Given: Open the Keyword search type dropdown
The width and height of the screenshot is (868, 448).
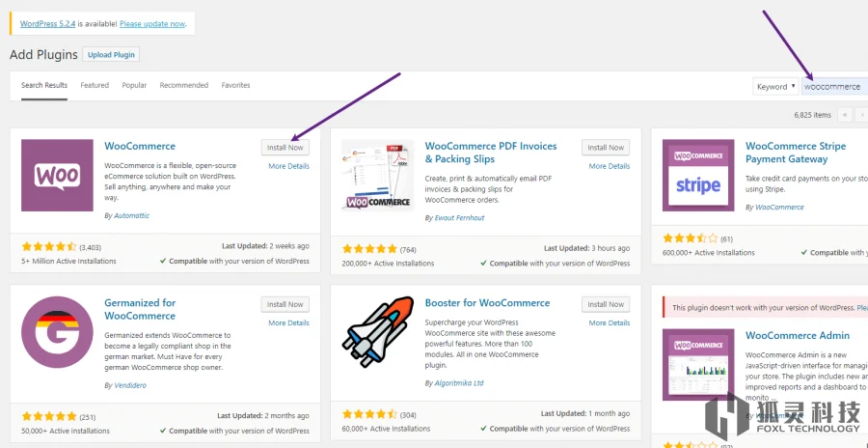Looking at the screenshot, I should coord(775,87).
